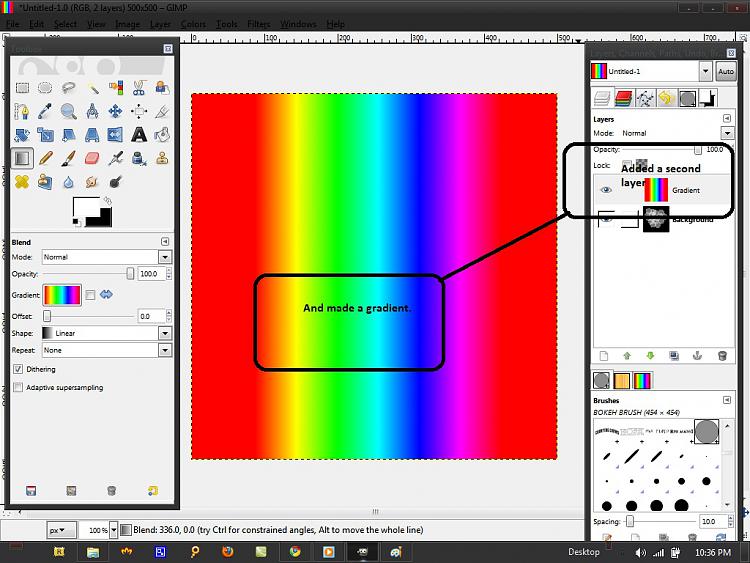
Task: Open the px unit dropdown in status bar
Action: [62, 530]
